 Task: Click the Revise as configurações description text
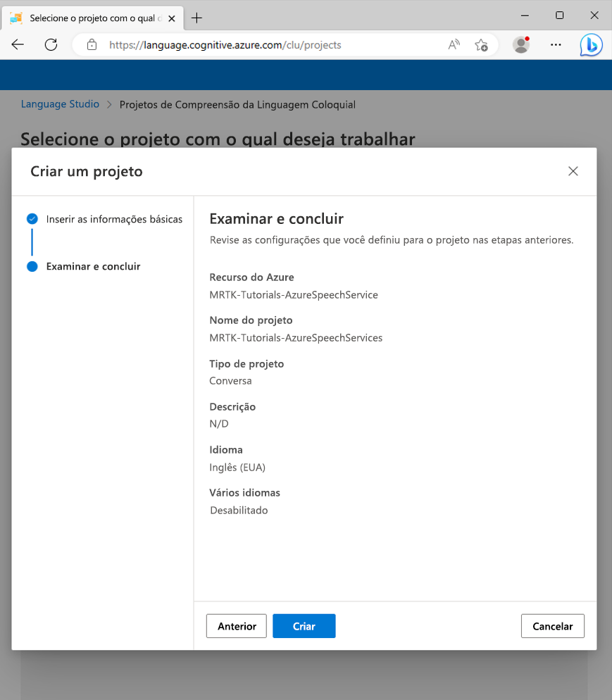[392, 240]
